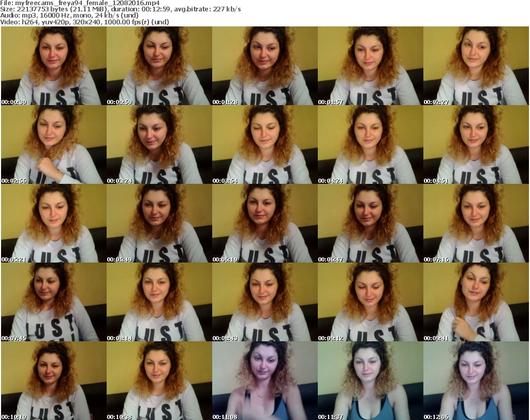This screenshot has height=420, width=530.
Task: Choose the thumbnail frame at 00:09:41
Action: (476, 302)
